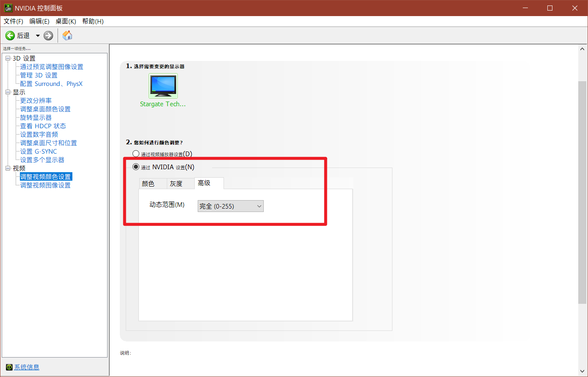The width and height of the screenshot is (588, 377).
Task: Click the vertical scrollbar up arrow
Action: pyautogui.click(x=582, y=49)
